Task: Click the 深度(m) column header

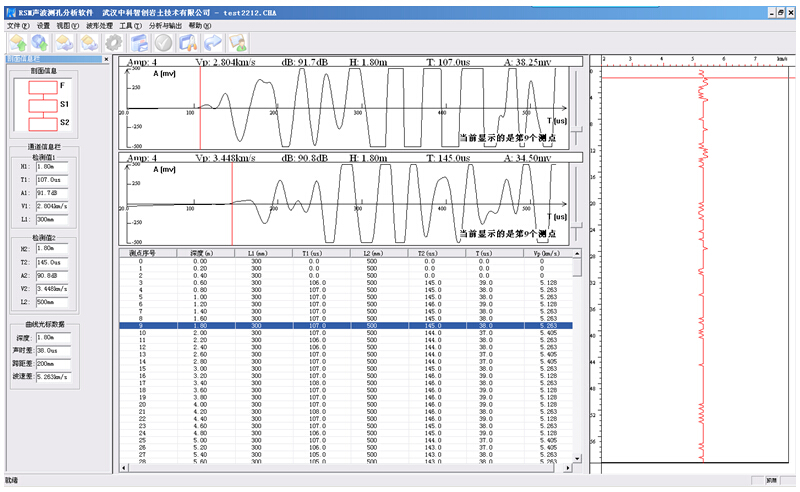Action: tap(203, 254)
